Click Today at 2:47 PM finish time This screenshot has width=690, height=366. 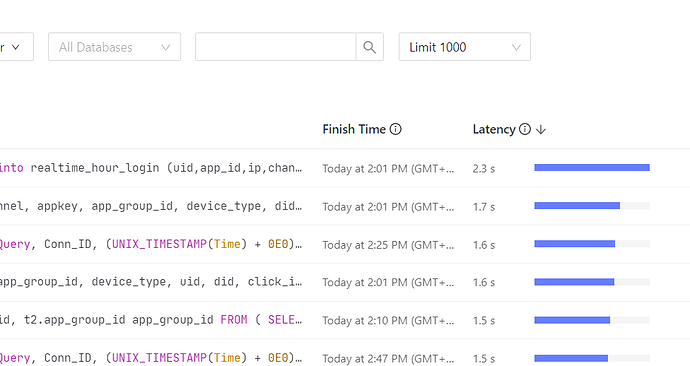[388, 359]
